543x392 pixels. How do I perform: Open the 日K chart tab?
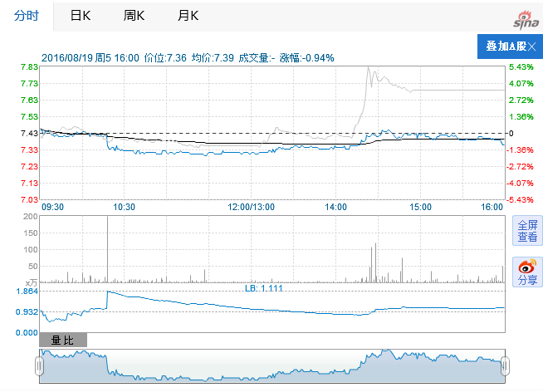tap(81, 16)
